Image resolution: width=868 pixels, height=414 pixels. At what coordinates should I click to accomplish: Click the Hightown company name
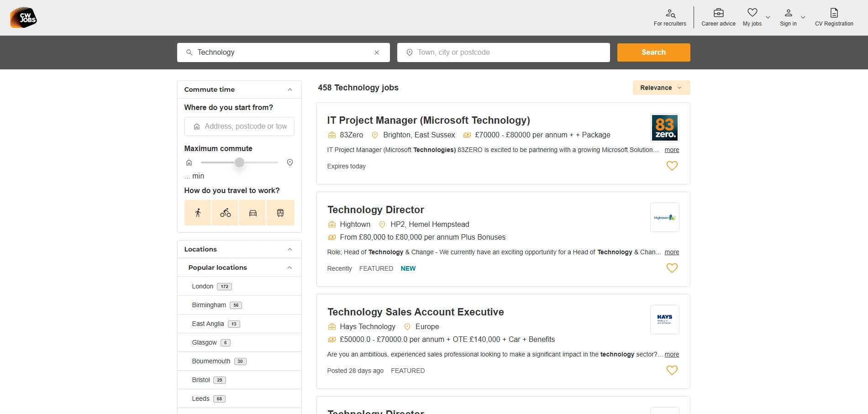point(355,225)
